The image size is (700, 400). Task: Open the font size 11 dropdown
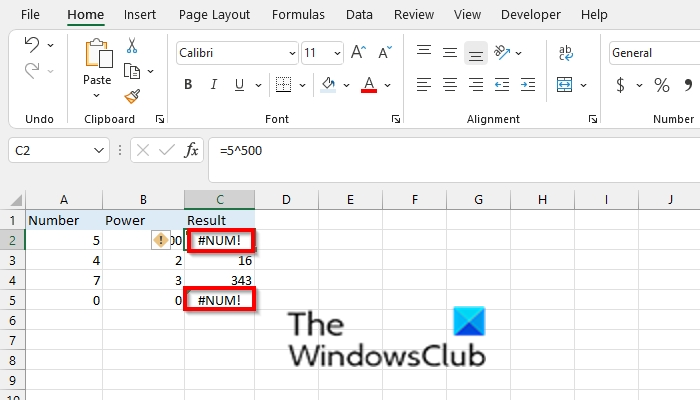[x=337, y=53]
